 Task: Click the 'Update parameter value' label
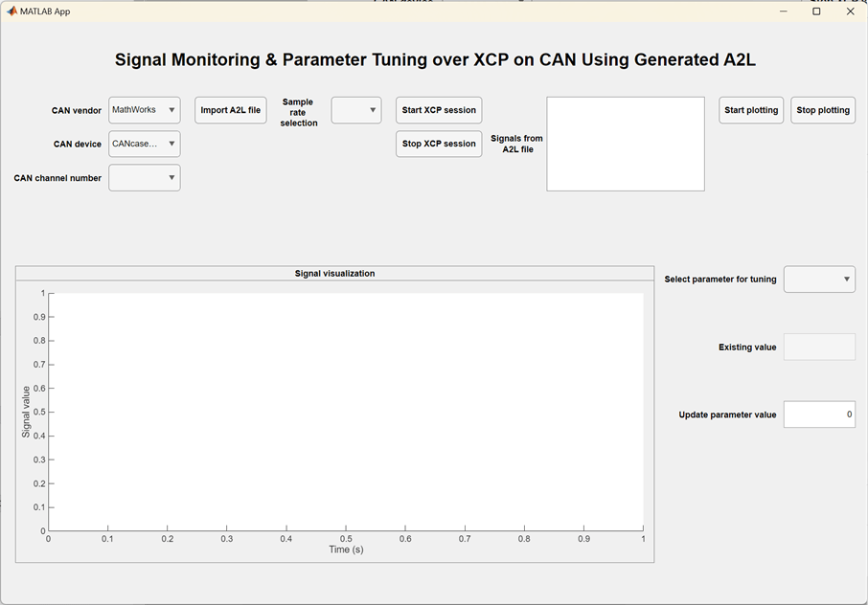pyautogui.click(x=727, y=415)
